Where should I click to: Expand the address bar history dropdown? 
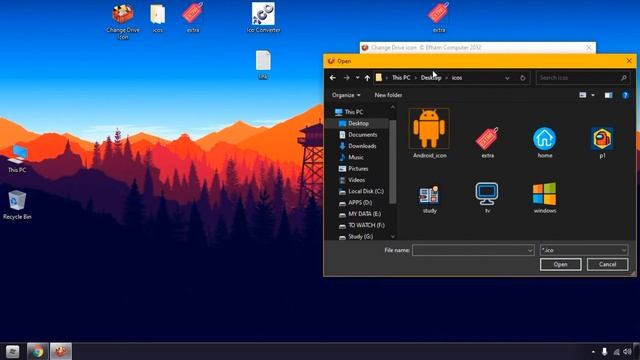[507, 78]
